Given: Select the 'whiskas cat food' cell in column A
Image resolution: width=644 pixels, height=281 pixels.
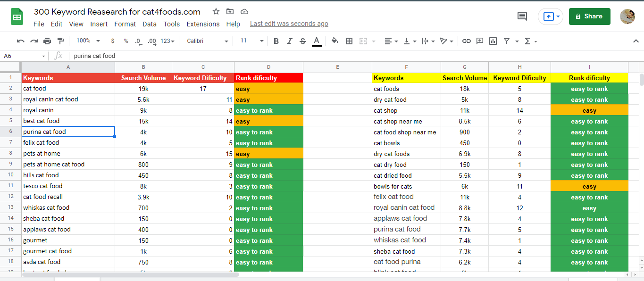Looking at the screenshot, I should [68, 208].
